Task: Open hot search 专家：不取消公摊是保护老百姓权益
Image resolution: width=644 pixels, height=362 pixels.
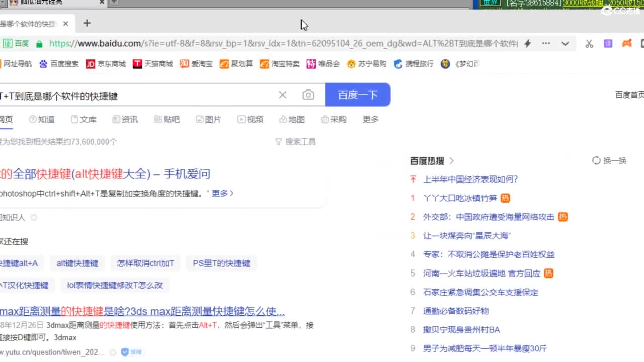Action: point(489,254)
